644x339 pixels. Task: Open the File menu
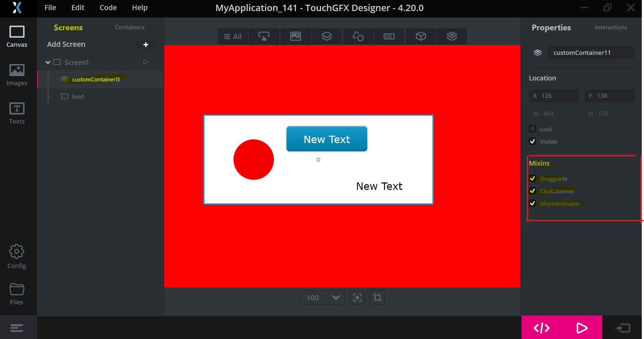click(x=50, y=7)
